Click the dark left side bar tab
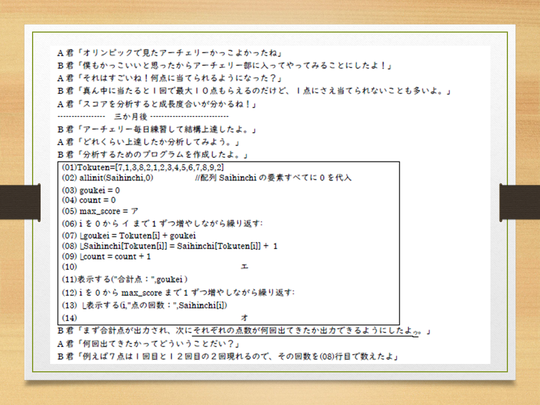 click(20, 202)
